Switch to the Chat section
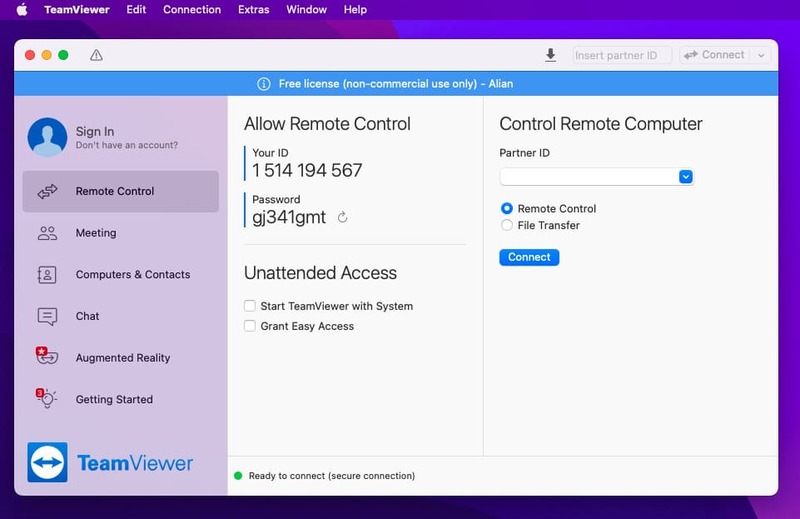 click(120, 316)
